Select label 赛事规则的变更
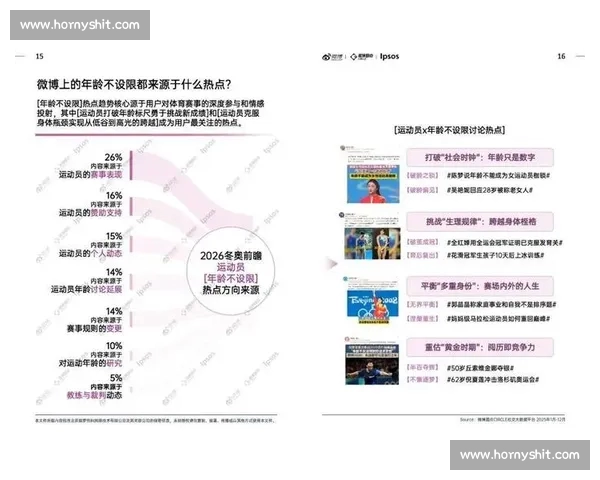The image size is (600, 480). (x=95, y=328)
